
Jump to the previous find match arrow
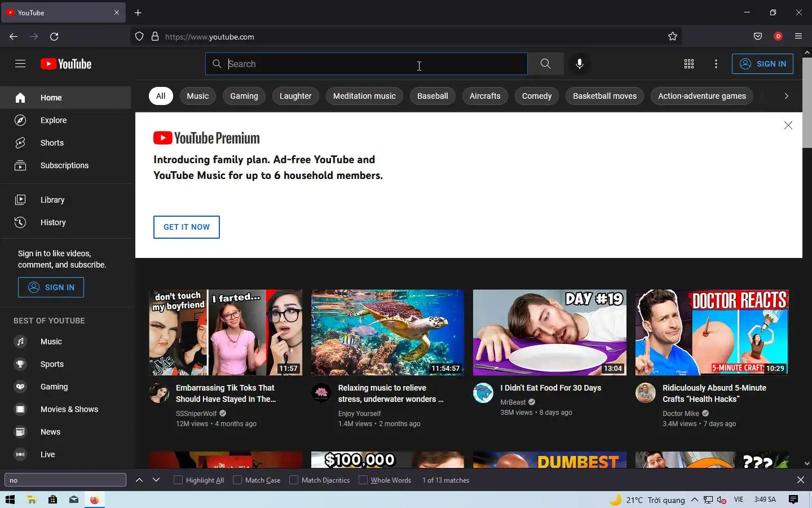click(x=139, y=480)
